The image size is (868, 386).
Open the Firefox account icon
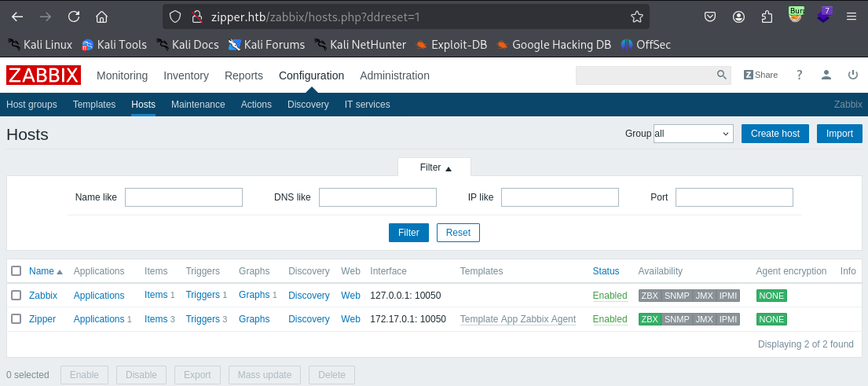[738, 17]
